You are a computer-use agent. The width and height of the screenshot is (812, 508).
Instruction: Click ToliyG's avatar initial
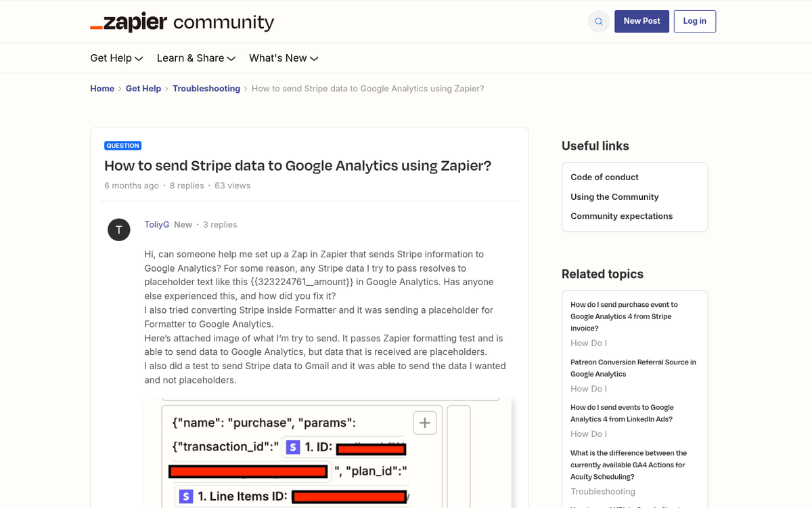(119, 230)
